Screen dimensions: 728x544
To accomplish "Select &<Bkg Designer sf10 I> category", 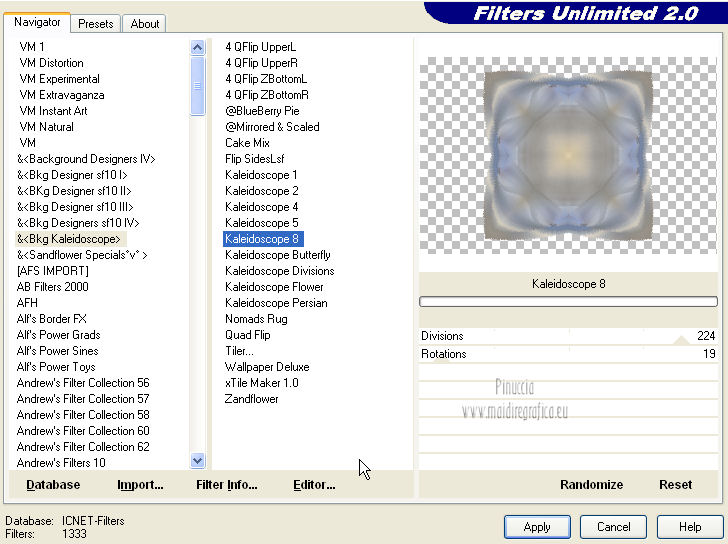I will pos(72,175).
